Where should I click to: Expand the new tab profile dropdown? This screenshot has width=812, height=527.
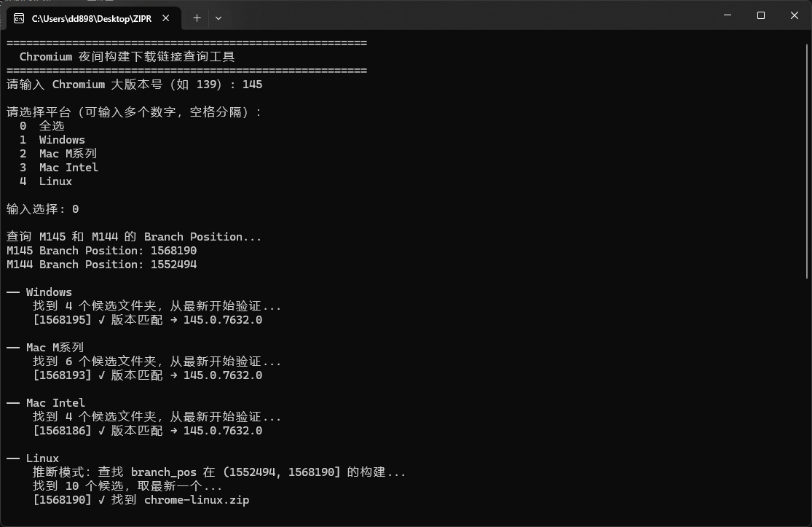[218, 17]
